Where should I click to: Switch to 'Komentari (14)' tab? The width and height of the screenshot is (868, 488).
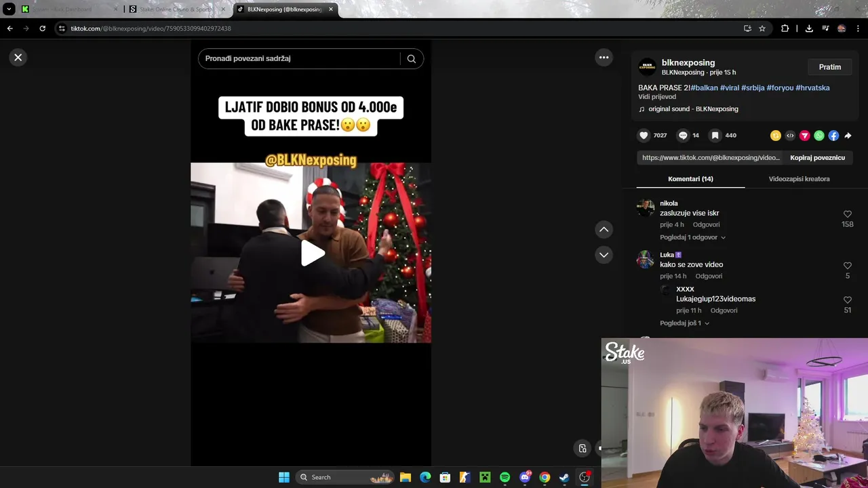(x=690, y=179)
